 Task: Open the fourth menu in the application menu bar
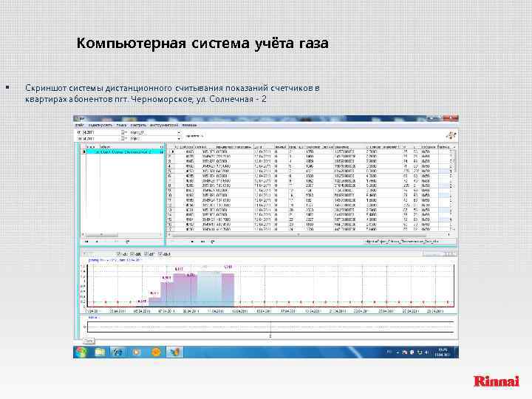(x=138, y=125)
